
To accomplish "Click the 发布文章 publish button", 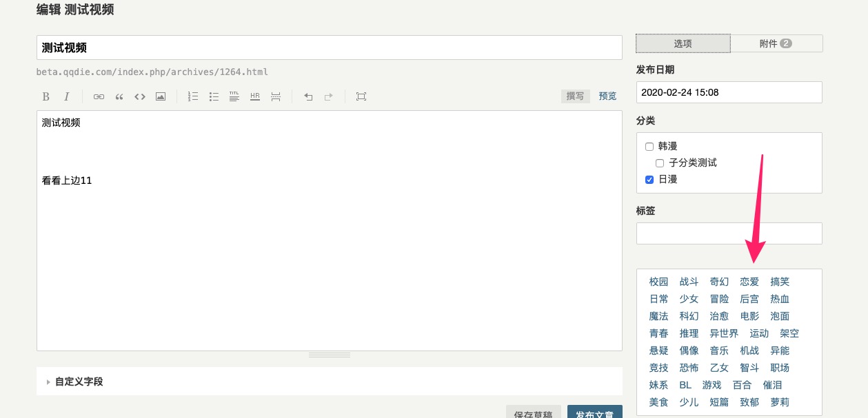I will point(594,412).
